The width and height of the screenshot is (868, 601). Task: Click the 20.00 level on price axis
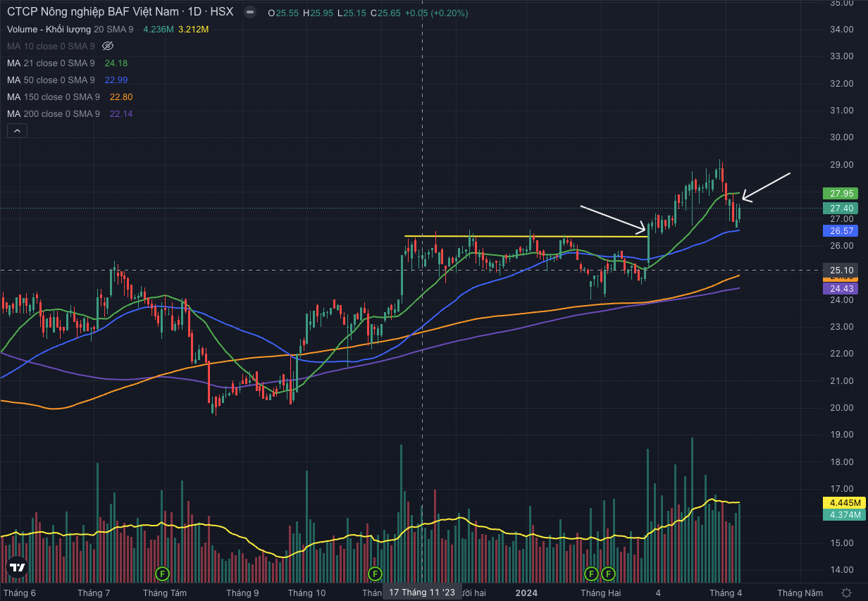pyautogui.click(x=842, y=408)
